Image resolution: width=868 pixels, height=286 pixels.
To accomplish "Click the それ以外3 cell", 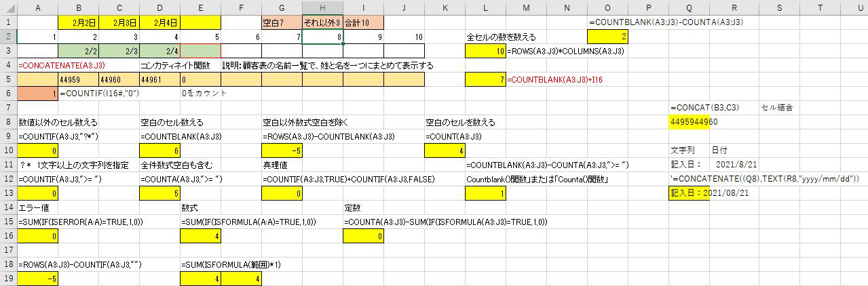I will (322, 22).
